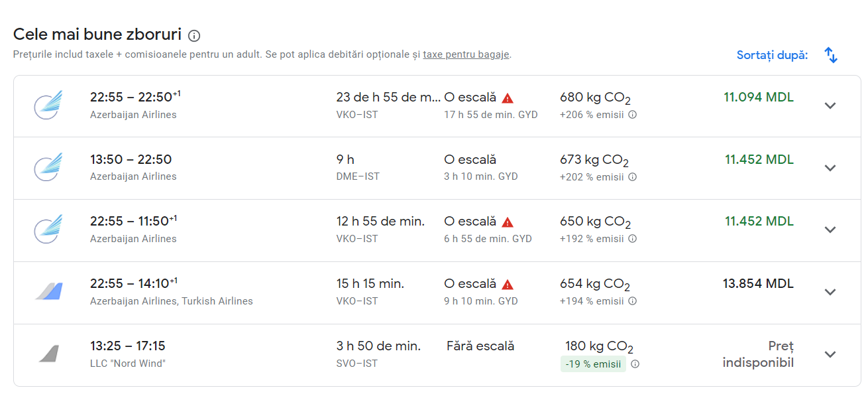The image size is (868, 406).
Task: Expand the 13.854 MDL flight details
Action: click(x=830, y=292)
